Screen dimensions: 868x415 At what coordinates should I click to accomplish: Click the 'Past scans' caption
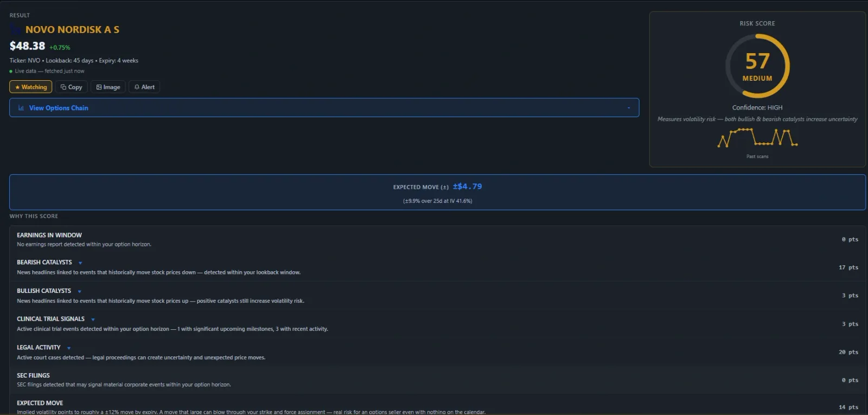click(757, 157)
